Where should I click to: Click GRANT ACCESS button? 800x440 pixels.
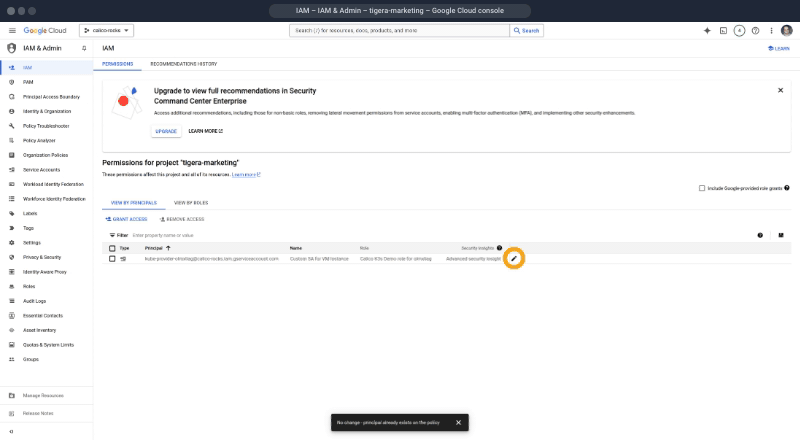pyautogui.click(x=126, y=219)
